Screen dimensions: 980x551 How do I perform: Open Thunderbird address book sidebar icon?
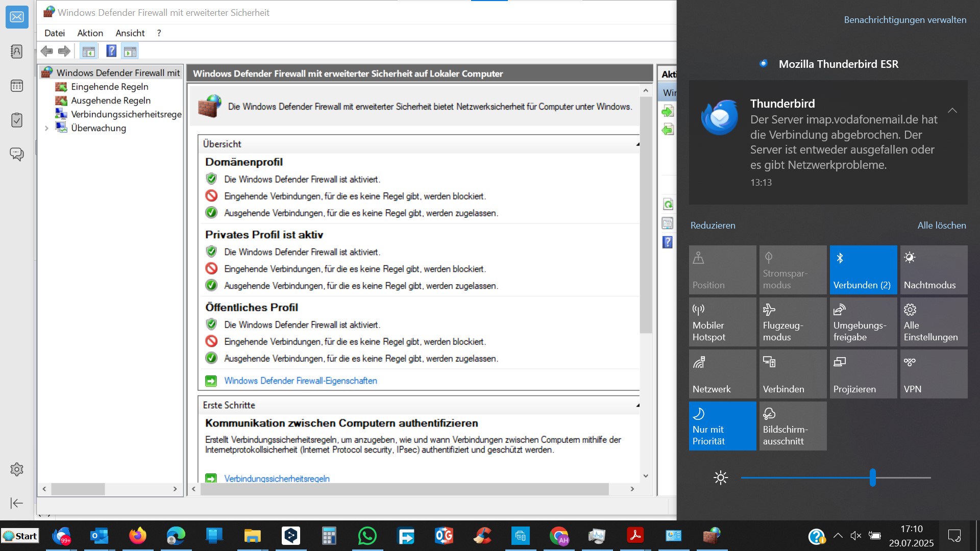(17, 52)
